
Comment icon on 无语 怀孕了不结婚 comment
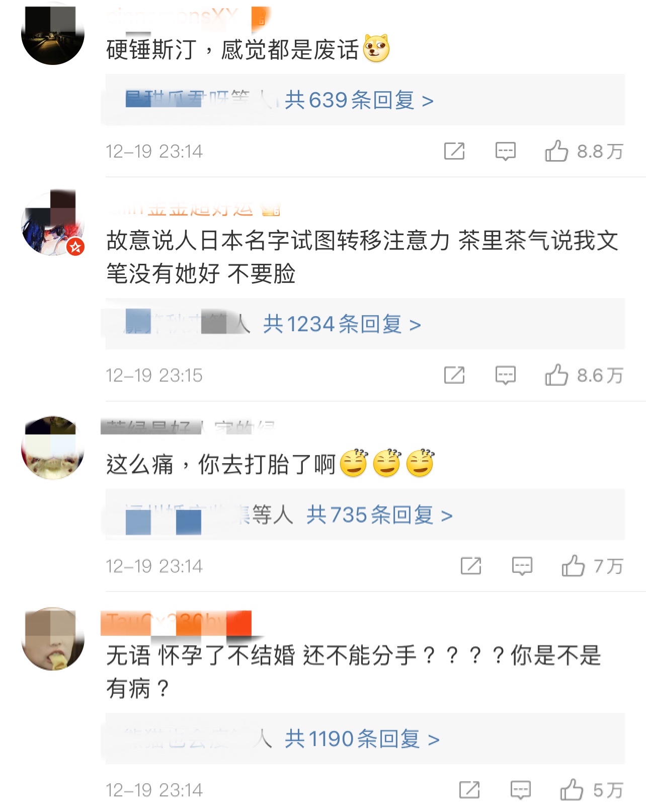[520, 790]
